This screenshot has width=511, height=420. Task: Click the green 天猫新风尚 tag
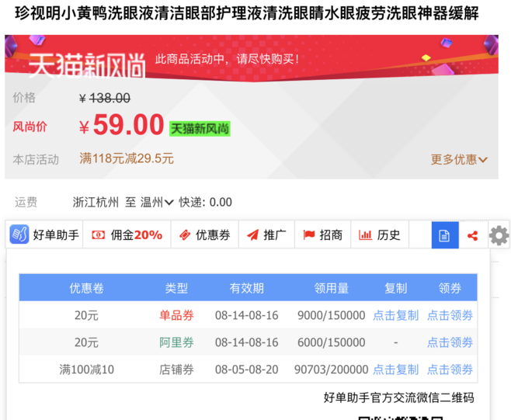coord(200,129)
